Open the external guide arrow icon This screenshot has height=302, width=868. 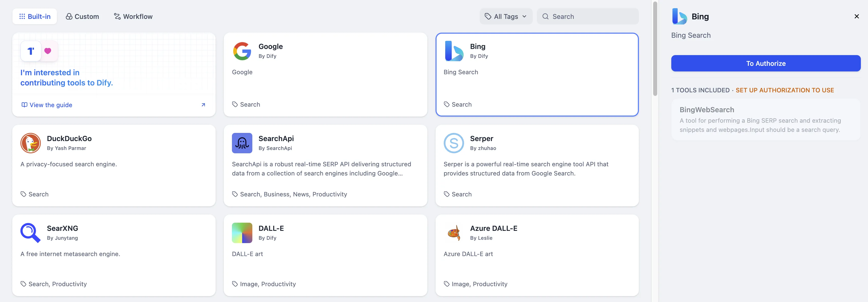click(203, 105)
